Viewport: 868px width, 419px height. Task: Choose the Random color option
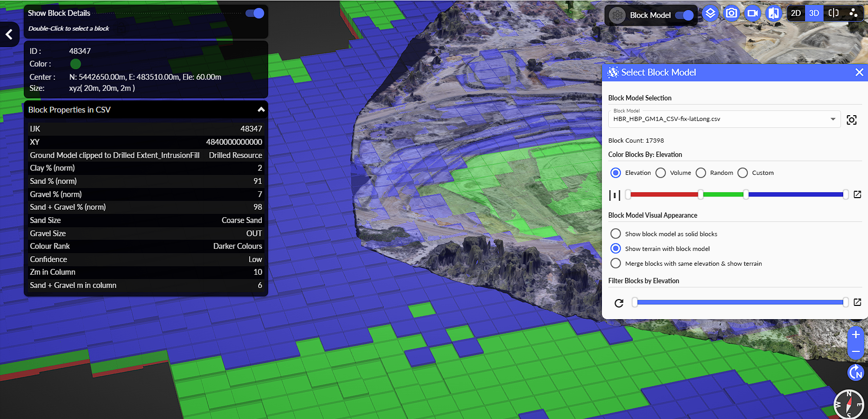pyautogui.click(x=701, y=173)
